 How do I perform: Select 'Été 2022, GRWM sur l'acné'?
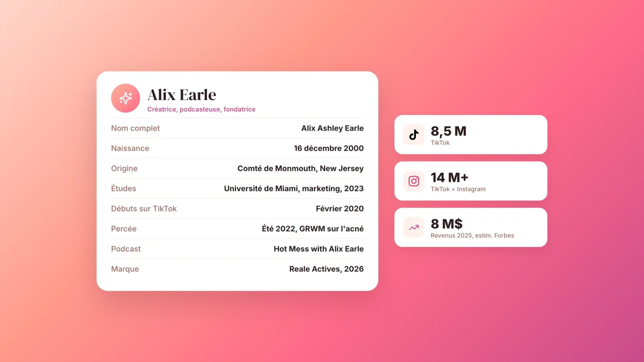[x=313, y=228]
